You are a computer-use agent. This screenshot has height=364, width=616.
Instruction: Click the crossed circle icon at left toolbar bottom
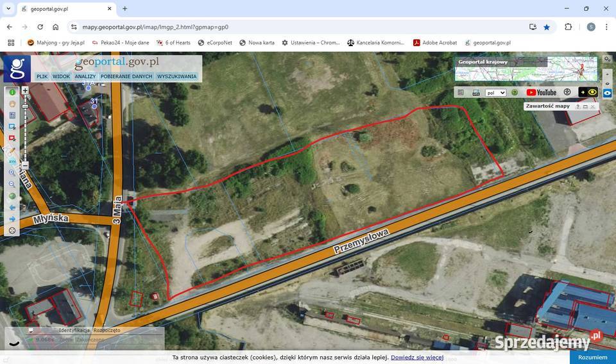12,230
